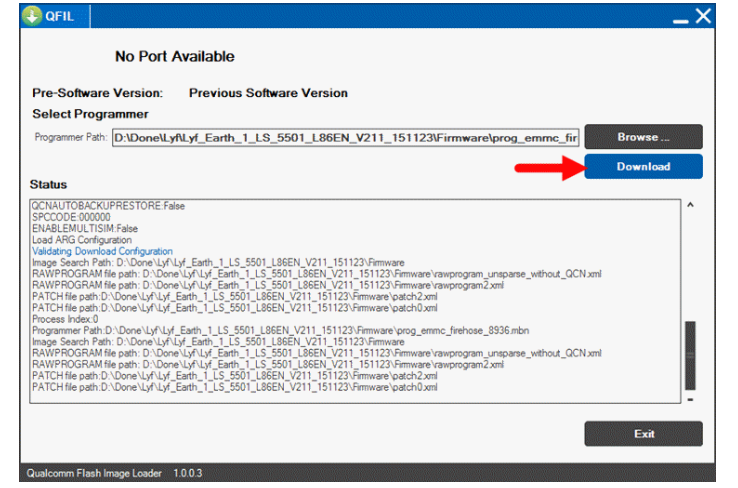Click the 'SPCCODE:000000' log line
Screen dimensions: 738x488
[71, 217]
